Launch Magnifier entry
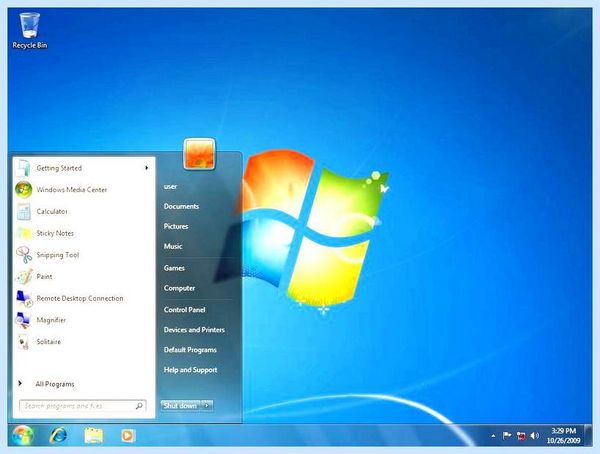600x454 pixels. (x=82, y=320)
